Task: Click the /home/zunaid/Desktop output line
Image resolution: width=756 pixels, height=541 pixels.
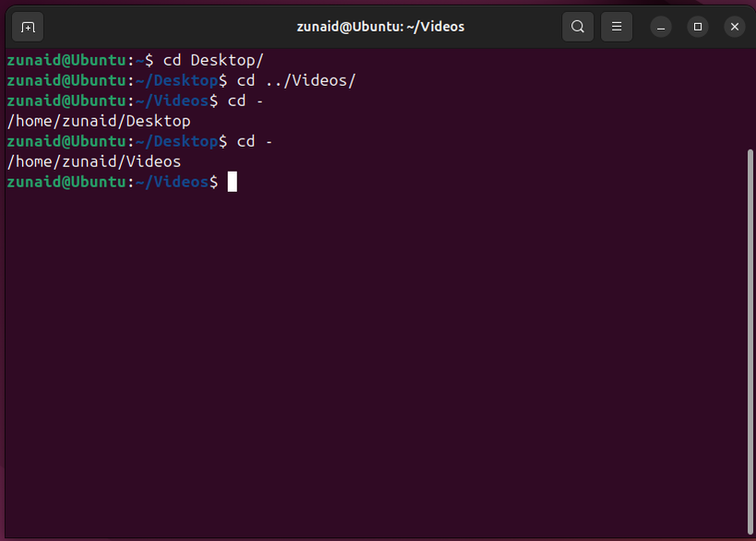Action: click(98, 121)
